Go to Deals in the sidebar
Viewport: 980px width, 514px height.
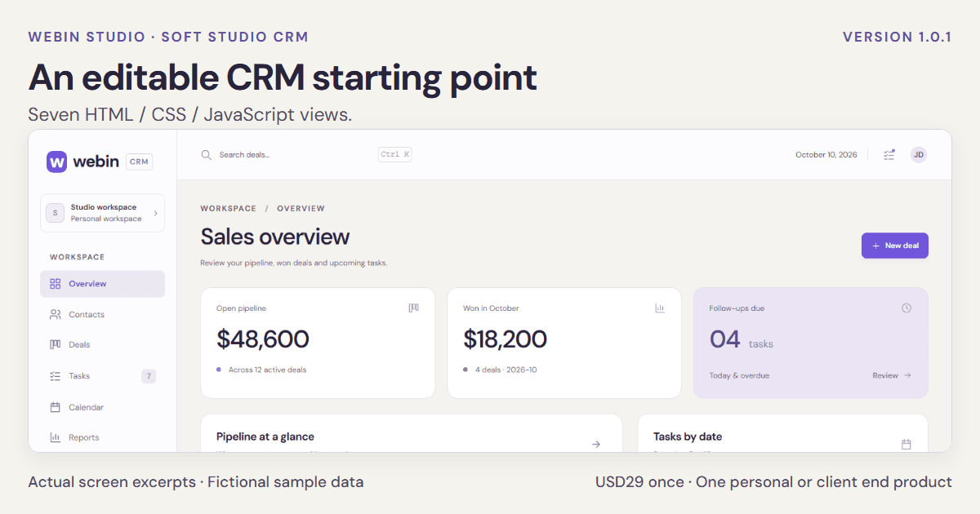[x=102, y=345]
